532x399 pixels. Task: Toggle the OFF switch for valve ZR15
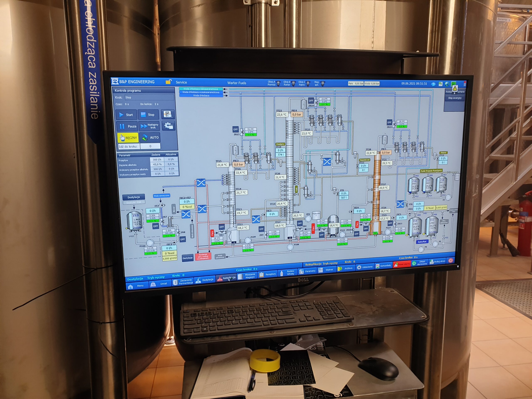pyautogui.click(x=389, y=122)
